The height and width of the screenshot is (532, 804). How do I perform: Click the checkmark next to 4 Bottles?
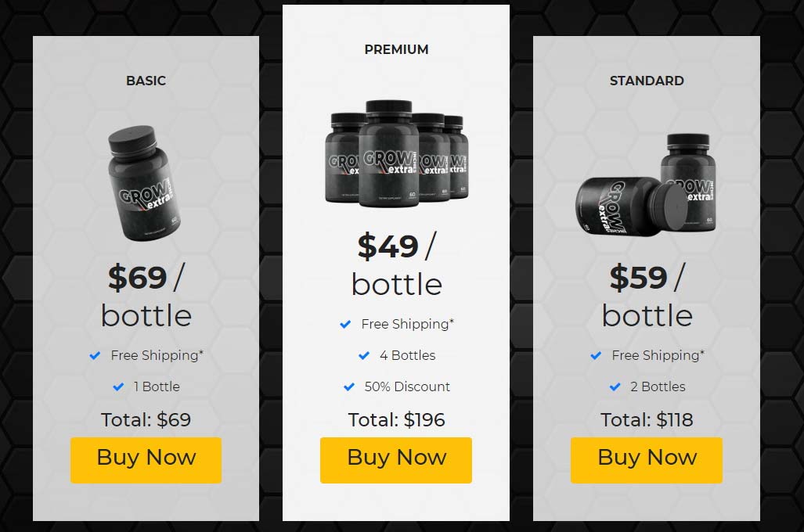tap(364, 355)
